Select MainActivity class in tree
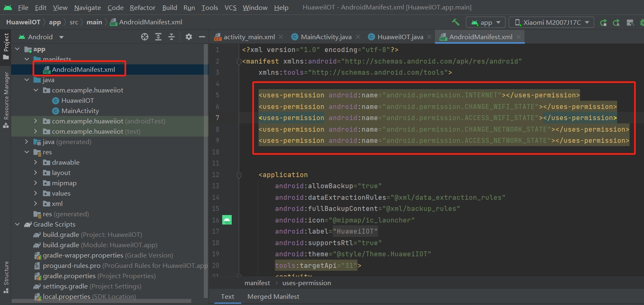Viewport: 644px width, 305px height. coord(80,111)
